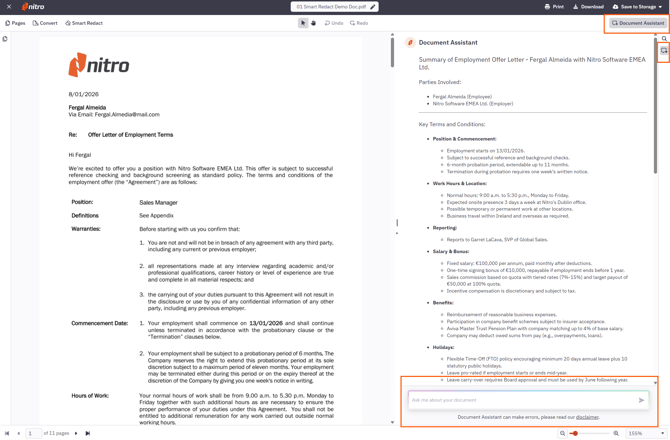Click the Offer Letter of Employment Terms heading
Viewport: 670px width, 440px height.
pos(130,135)
